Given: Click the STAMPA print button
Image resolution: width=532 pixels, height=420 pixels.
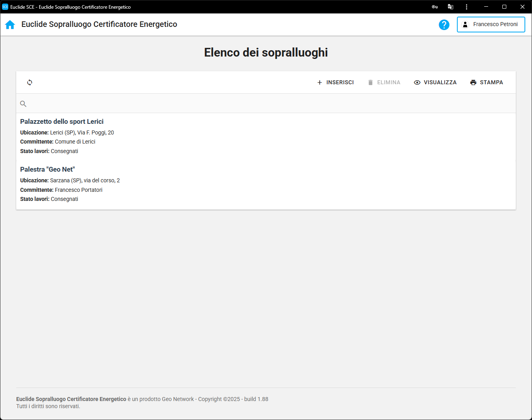Looking at the screenshot, I should [487, 82].
